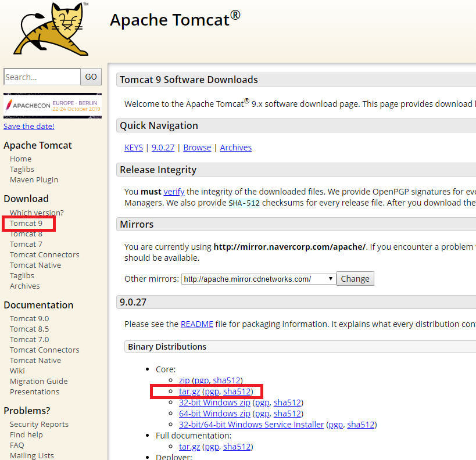The height and width of the screenshot is (460, 476).
Task: Download the 64-bit Windows zip
Action: [214, 414]
